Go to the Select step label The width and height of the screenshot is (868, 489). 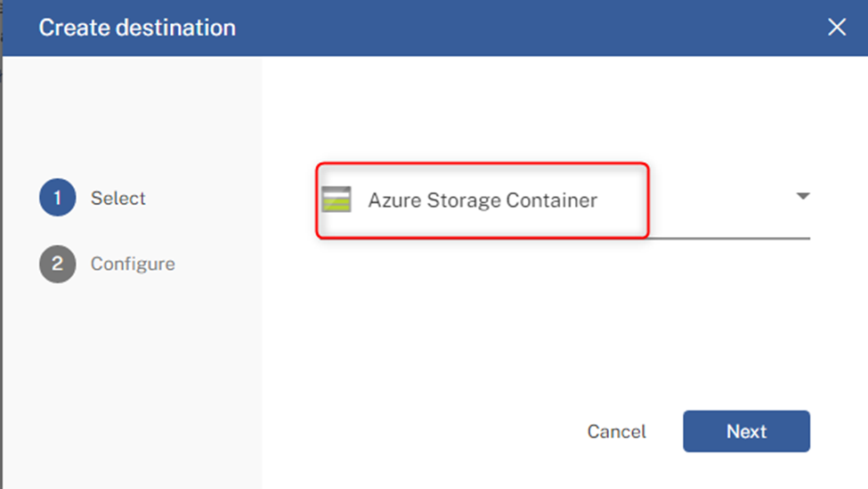pyautogui.click(x=118, y=199)
